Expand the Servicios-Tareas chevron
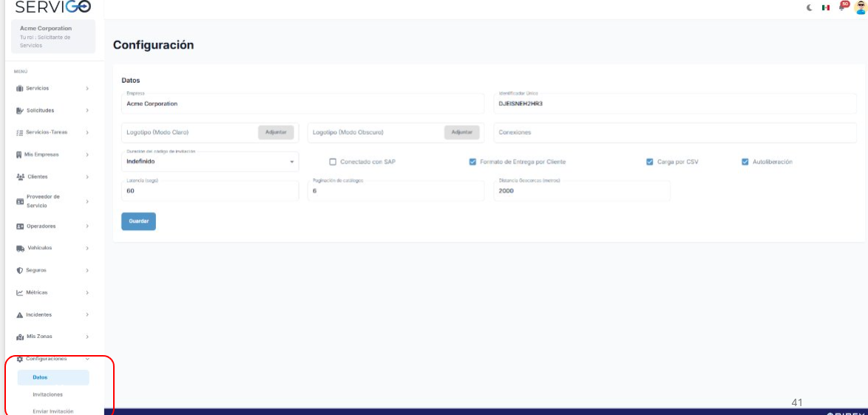868x415 pixels. click(x=87, y=132)
